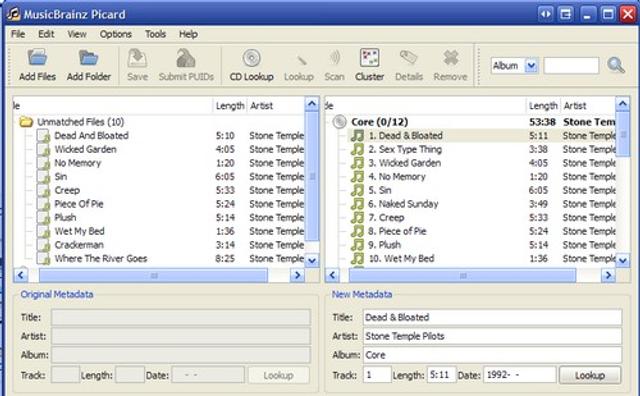
Task: Click the New Metadata Album field
Action: point(493,355)
